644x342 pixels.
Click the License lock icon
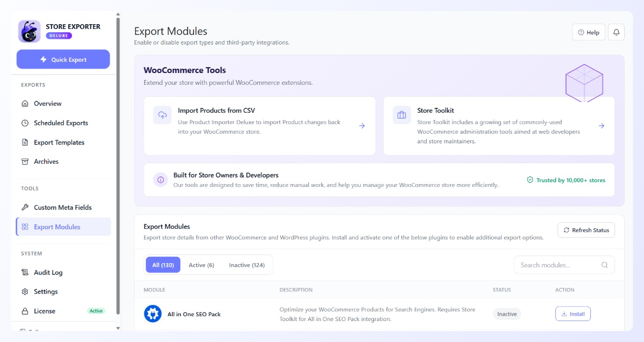pyautogui.click(x=25, y=311)
